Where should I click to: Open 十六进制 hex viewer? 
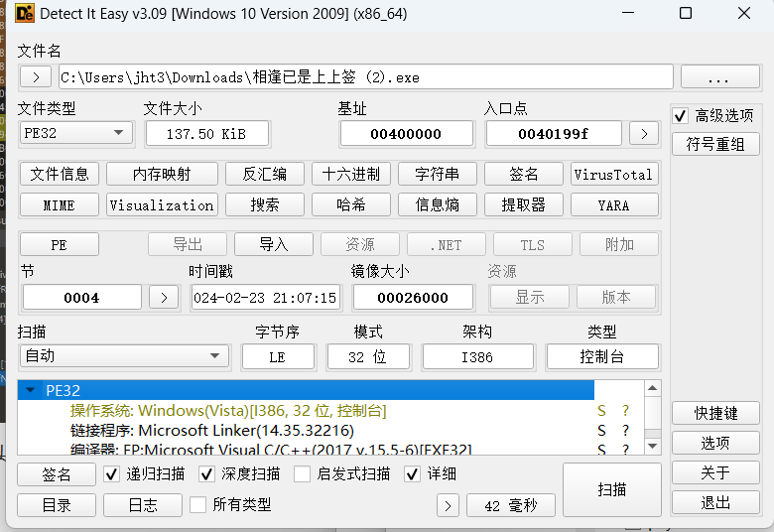[x=351, y=174]
